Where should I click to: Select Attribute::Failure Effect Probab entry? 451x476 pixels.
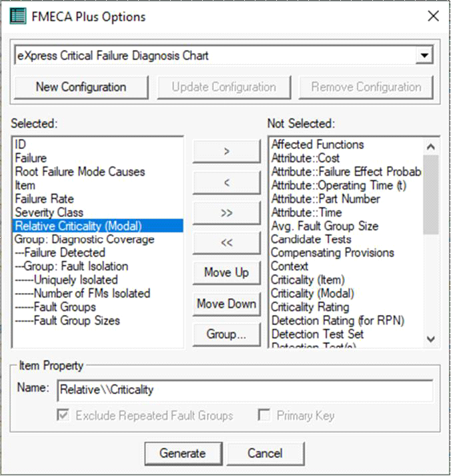pos(346,172)
